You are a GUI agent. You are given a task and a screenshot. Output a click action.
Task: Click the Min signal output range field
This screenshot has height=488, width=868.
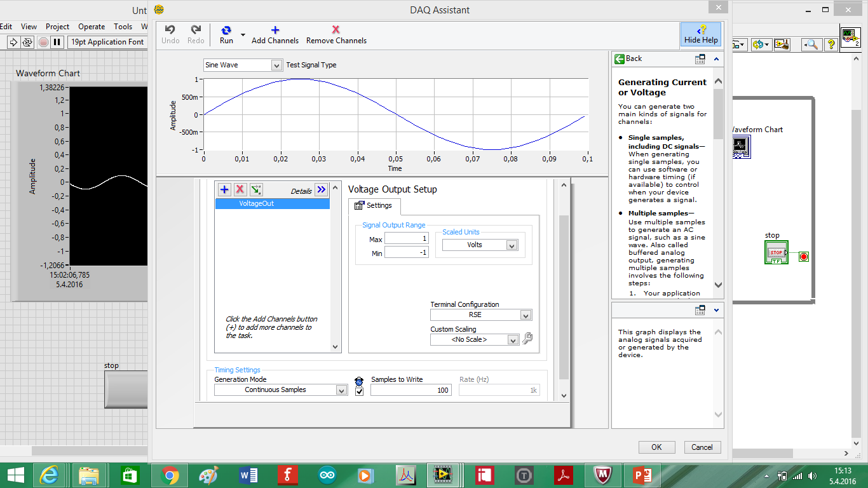click(x=407, y=252)
